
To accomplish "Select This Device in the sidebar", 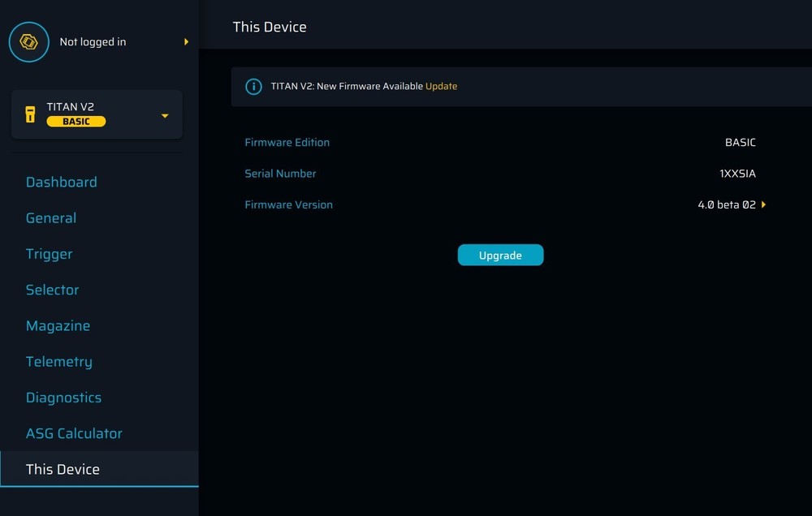I will (x=63, y=470).
